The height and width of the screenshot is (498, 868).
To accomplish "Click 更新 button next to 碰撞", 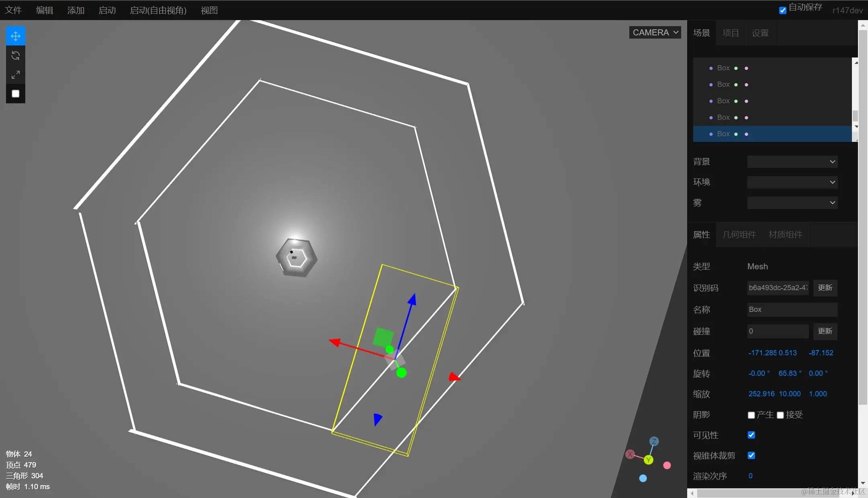I will tap(825, 331).
